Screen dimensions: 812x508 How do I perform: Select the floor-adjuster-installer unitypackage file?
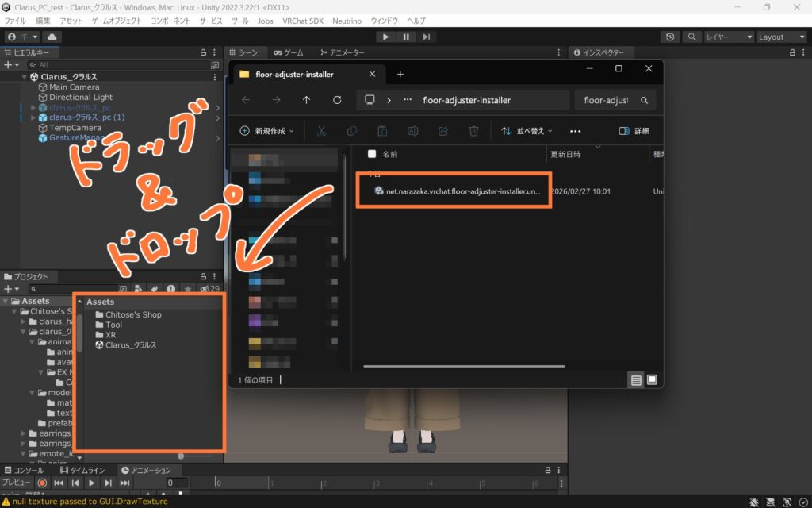[462, 191]
